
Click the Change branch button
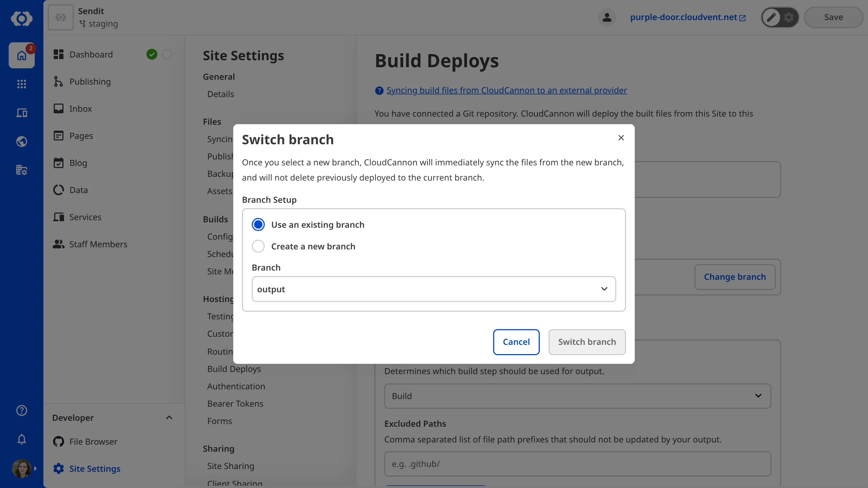pyautogui.click(x=735, y=277)
